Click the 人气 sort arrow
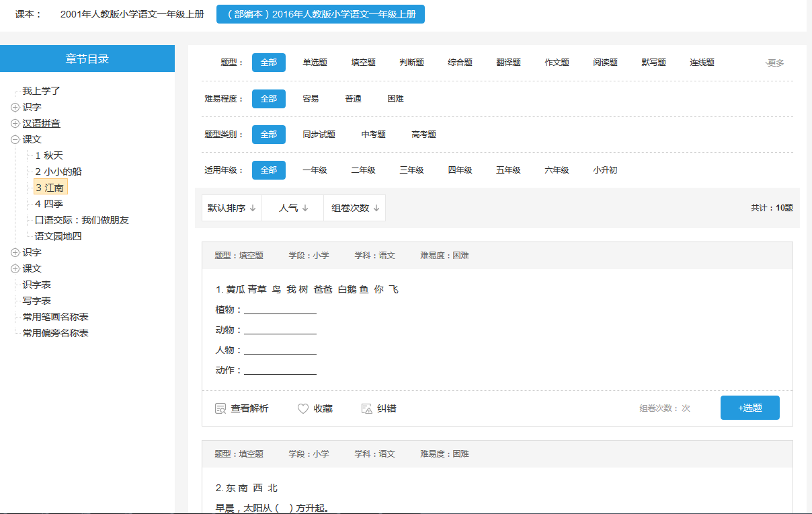 click(x=305, y=209)
